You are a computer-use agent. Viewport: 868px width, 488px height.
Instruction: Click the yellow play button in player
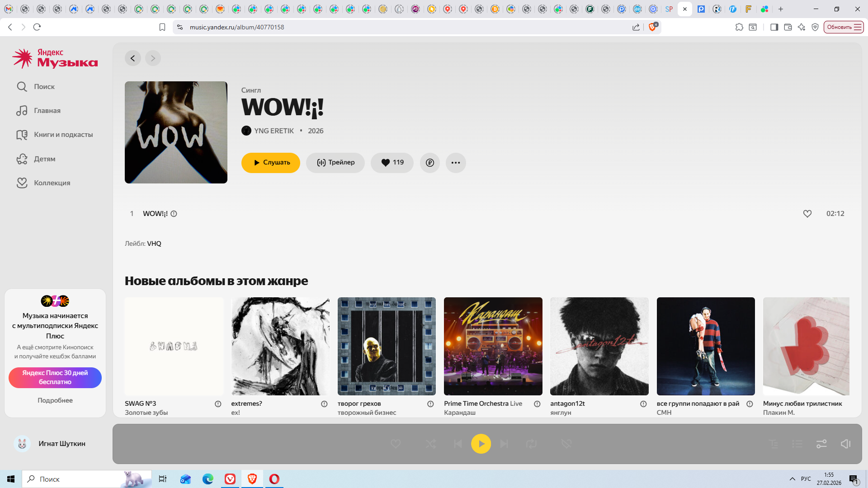click(481, 444)
